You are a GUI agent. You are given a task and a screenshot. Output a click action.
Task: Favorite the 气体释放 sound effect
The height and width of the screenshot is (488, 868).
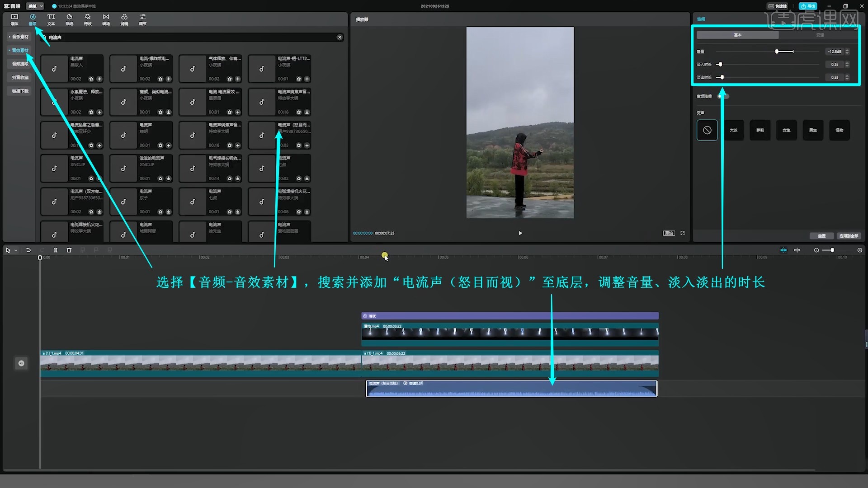pos(230,79)
